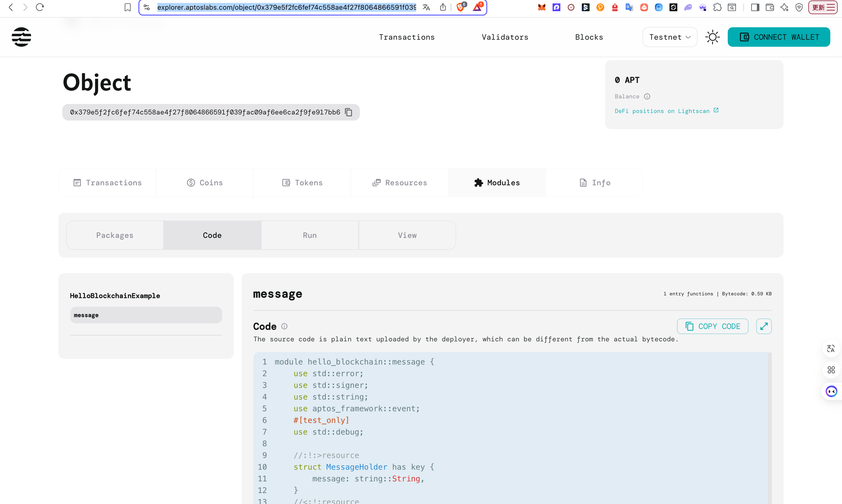Toggle light/dark theme sun icon
This screenshot has height=504, width=842.
click(712, 37)
